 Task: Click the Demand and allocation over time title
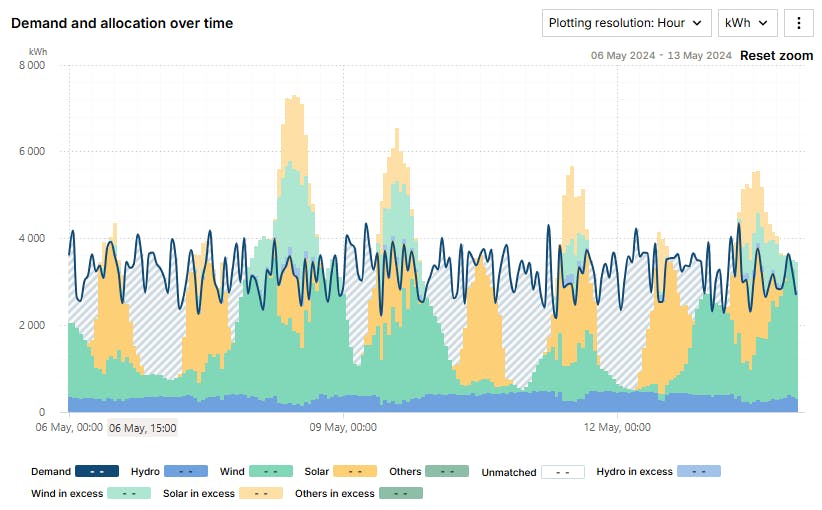pyautogui.click(x=122, y=23)
